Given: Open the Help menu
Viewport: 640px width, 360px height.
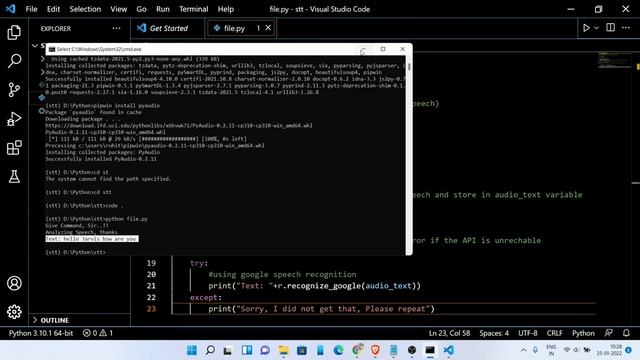Looking at the screenshot, I should [x=225, y=9].
